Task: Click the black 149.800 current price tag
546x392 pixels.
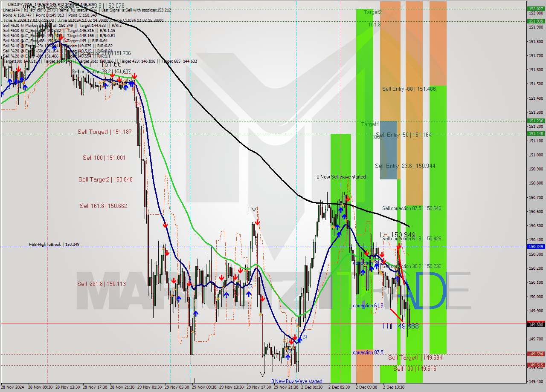Action: tap(536, 325)
